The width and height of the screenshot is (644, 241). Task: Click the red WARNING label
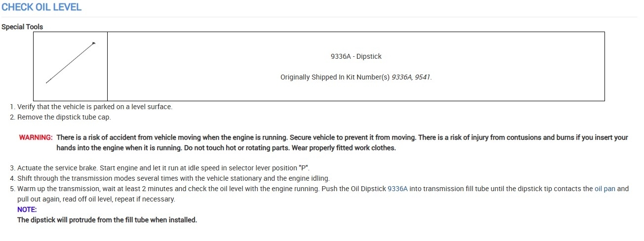(x=36, y=138)
